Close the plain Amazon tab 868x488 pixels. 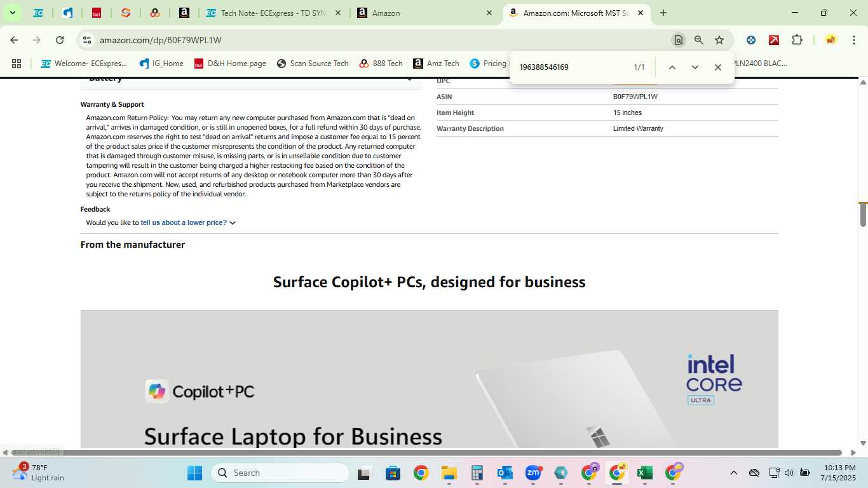[x=489, y=13]
